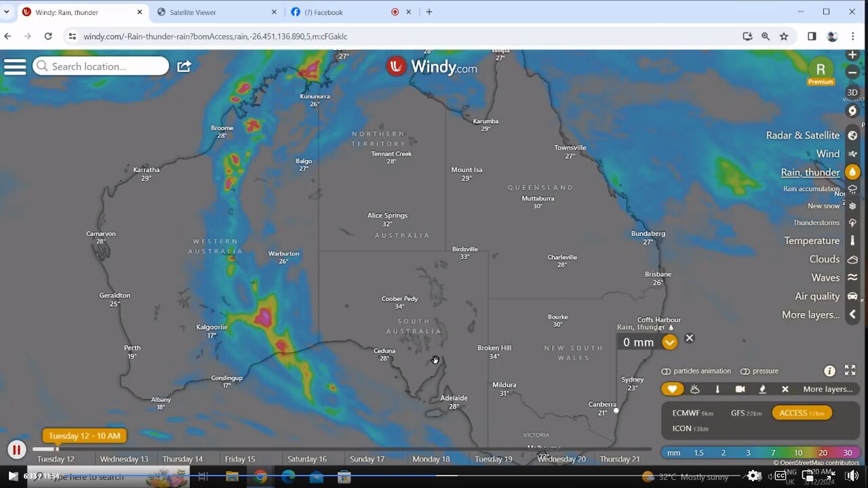The image size is (868, 488).
Task: Click the Search location field
Action: tap(100, 66)
